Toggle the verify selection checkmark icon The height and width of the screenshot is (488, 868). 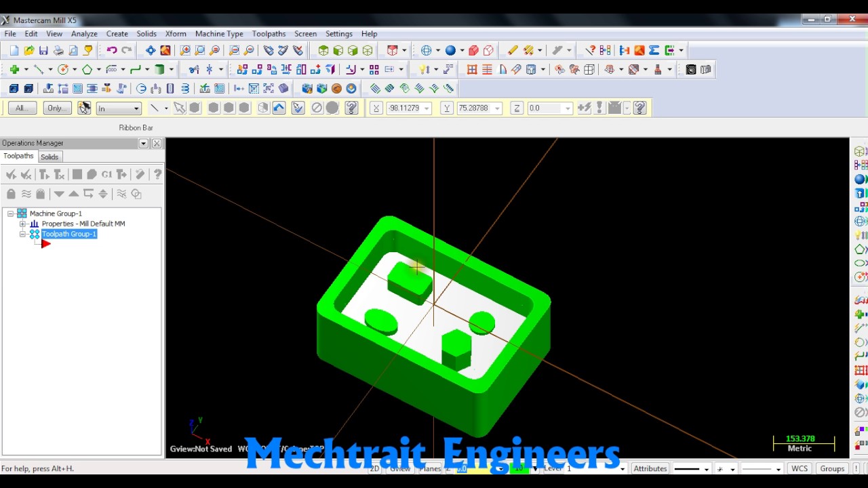point(298,108)
